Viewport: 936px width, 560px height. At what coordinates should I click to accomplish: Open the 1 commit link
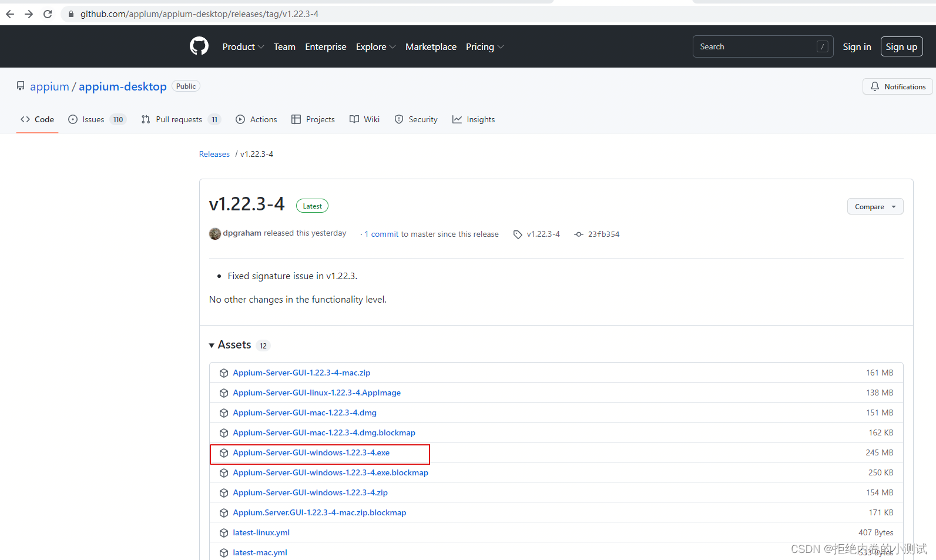pyautogui.click(x=382, y=234)
